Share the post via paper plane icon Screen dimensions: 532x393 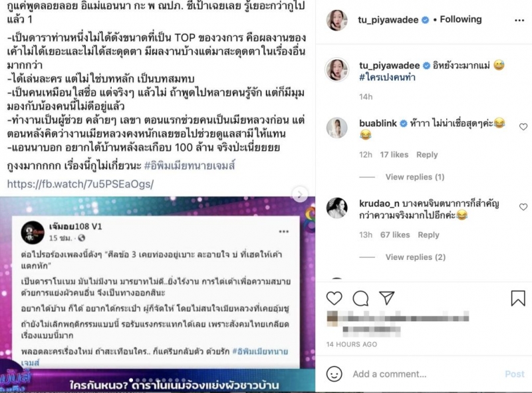387,298
